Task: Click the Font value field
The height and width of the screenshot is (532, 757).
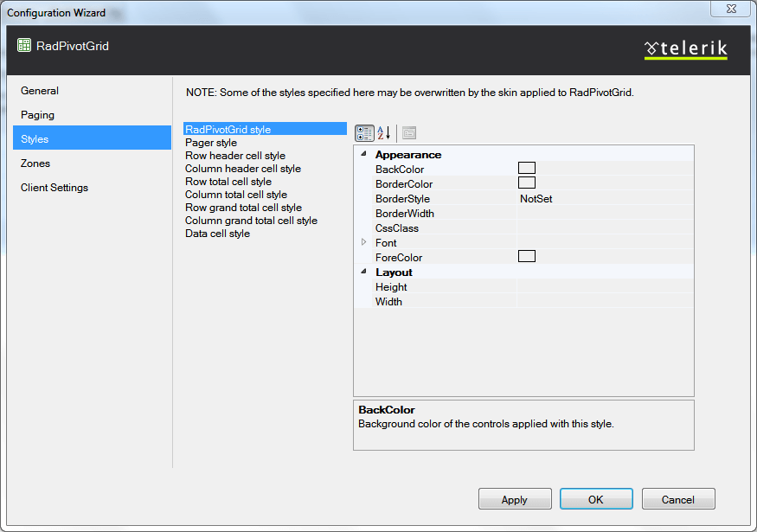Action: click(605, 242)
